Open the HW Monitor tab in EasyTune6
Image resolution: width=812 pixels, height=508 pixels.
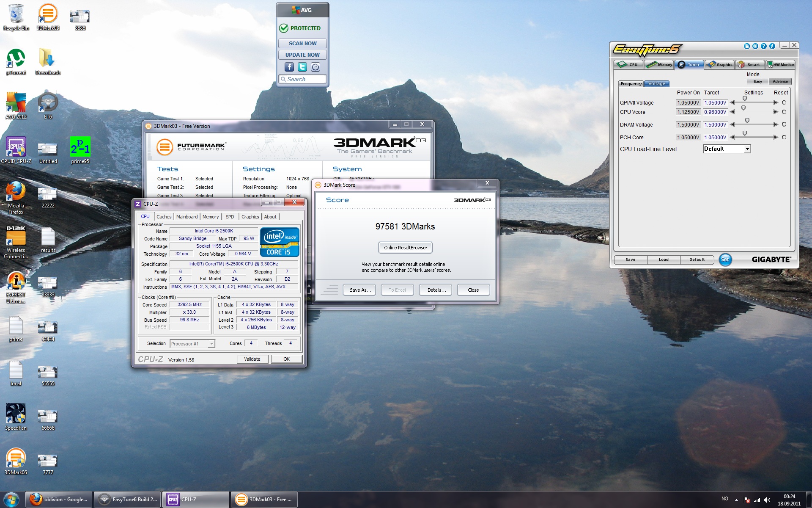[x=781, y=64]
